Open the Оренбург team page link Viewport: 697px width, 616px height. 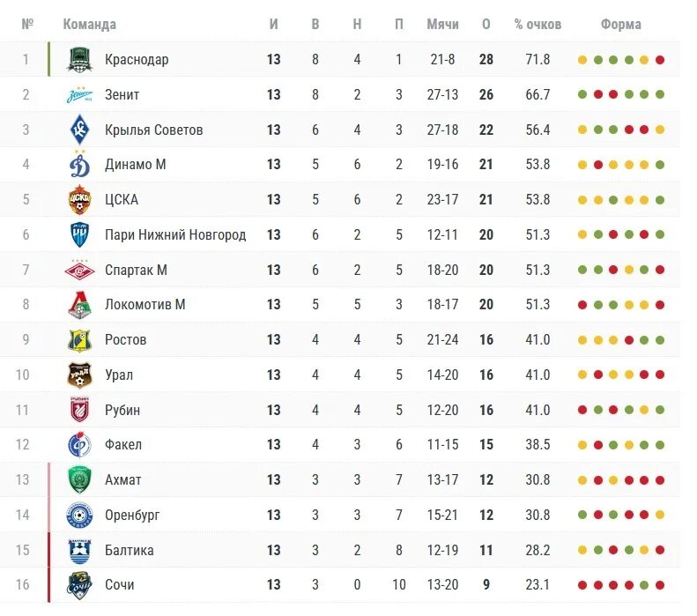click(132, 516)
